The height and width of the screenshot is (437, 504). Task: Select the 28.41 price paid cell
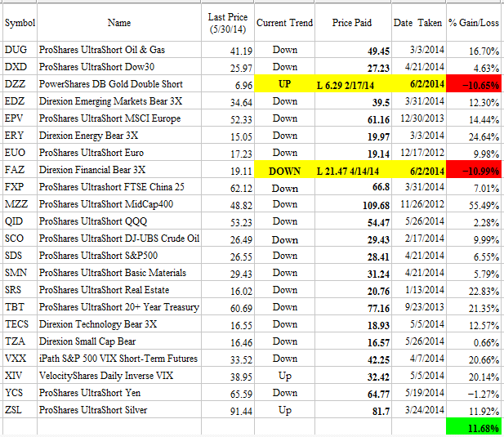[x=353, y=256]
